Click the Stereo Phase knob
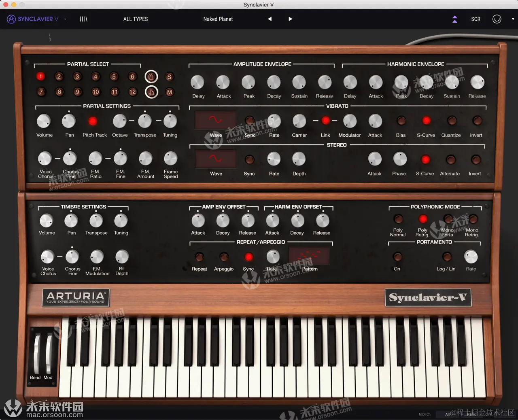This screenshot has height=420, width=518. [x=400, y=159]
